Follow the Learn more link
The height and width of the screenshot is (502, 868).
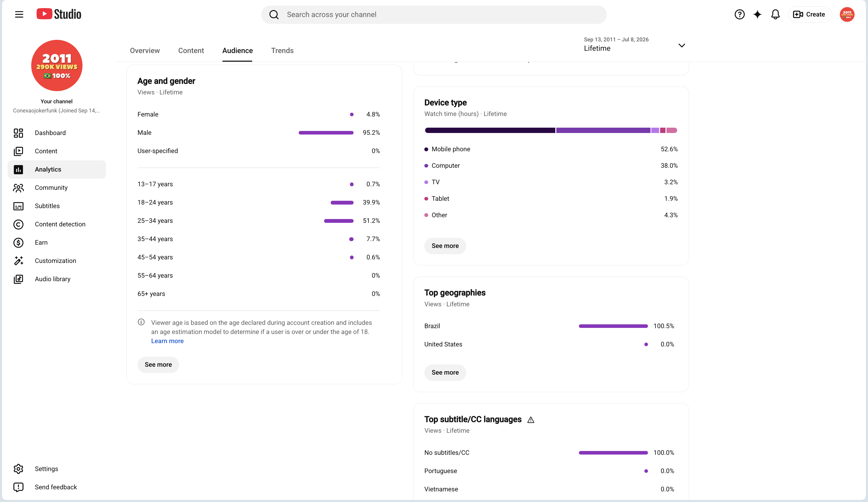click(x=168, y=341)
